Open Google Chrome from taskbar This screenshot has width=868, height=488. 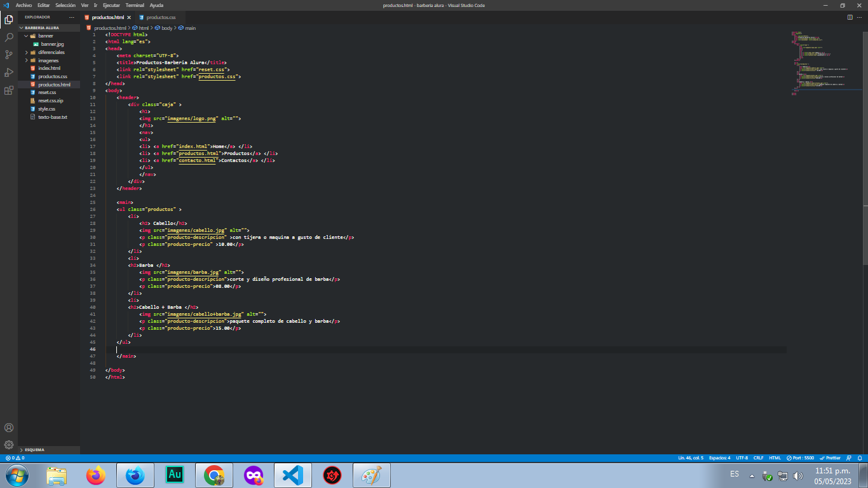[214, 475]
